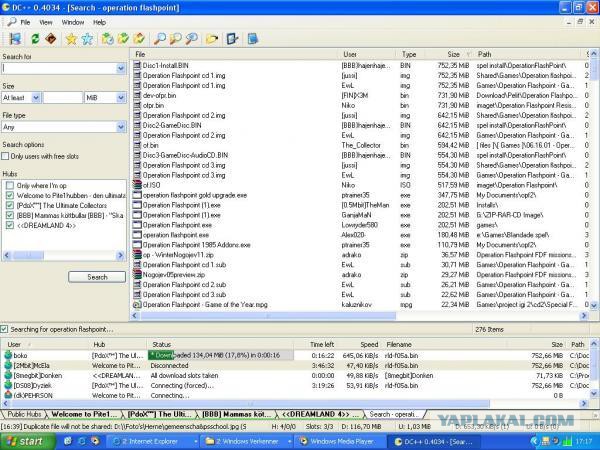Uncheck [BBB] Mammas köttbullar hub
The image size is (600, 450).
click(10, 215)
